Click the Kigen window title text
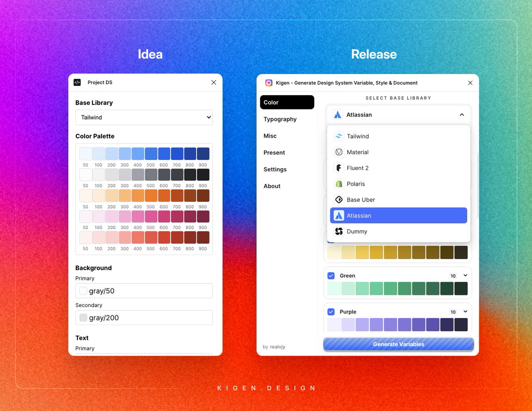This screenshot has width=532, height=411. [x=347, y=83]
